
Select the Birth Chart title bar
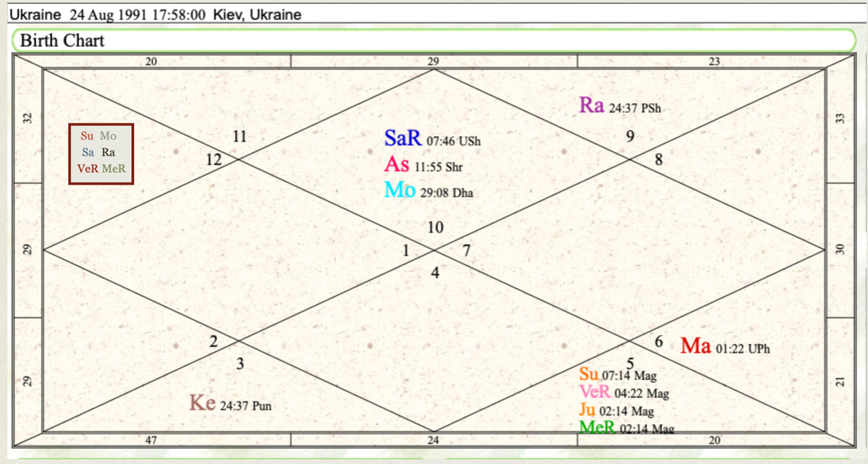point(434,41)
